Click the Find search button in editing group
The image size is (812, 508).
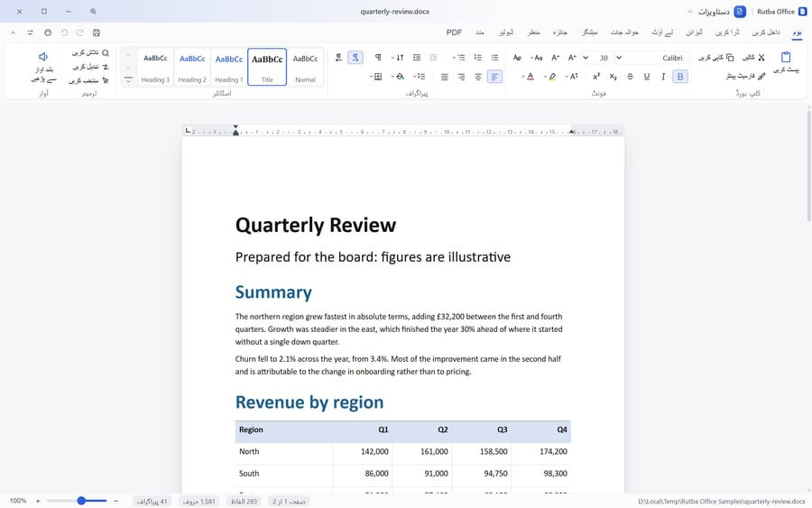coord(90,53)
